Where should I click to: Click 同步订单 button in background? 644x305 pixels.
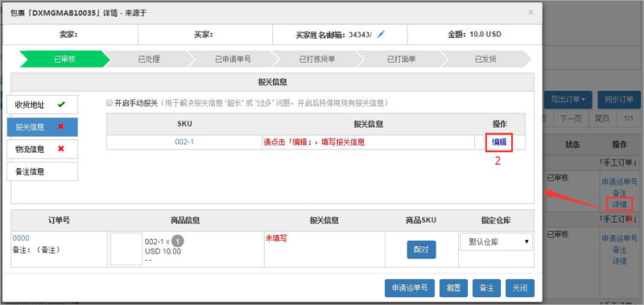tap(619, 99)
